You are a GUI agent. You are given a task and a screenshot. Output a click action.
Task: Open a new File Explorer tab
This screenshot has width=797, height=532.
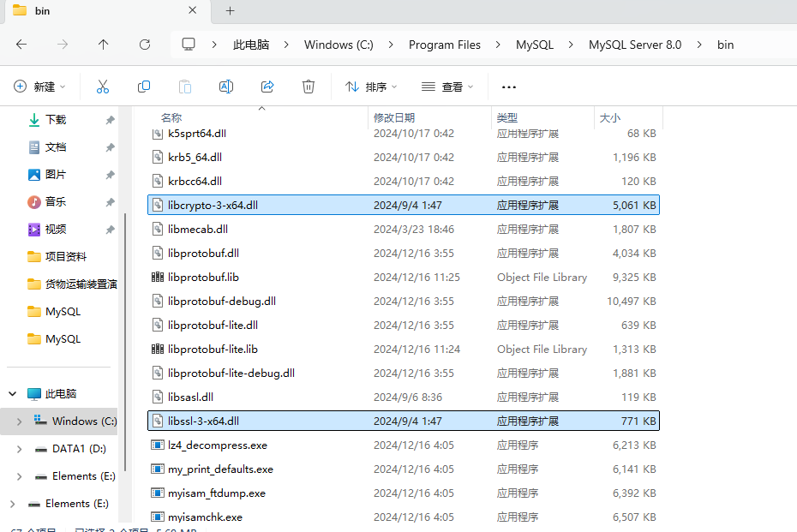point(228,11)
